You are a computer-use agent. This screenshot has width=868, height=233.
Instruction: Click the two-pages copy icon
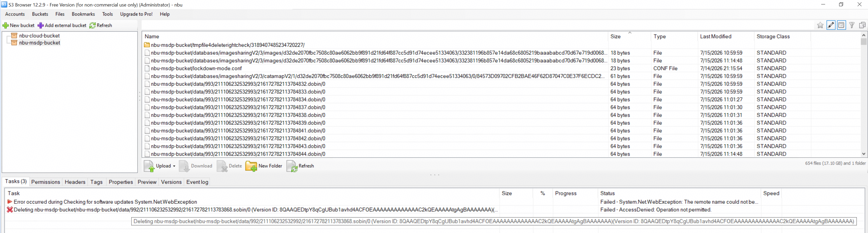click(862, 25)
